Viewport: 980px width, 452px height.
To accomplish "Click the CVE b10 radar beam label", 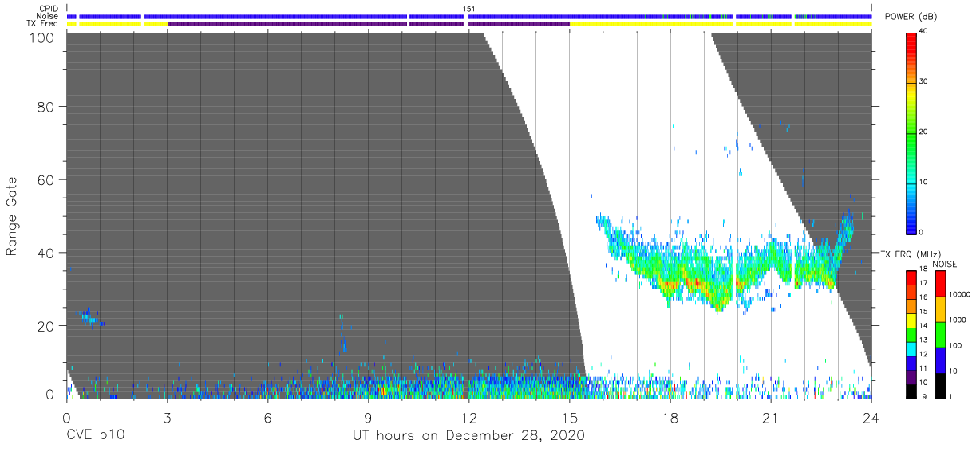I will tap(95, 435).
